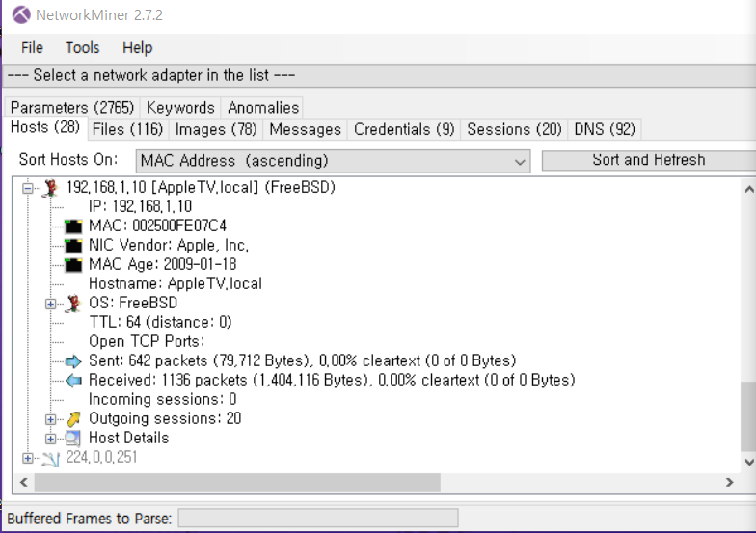Click the horizontal scrollbar thumb in hosts tree
Image resolution: width=756 pixels, height=533 pixels.
(x=237, y=482)
